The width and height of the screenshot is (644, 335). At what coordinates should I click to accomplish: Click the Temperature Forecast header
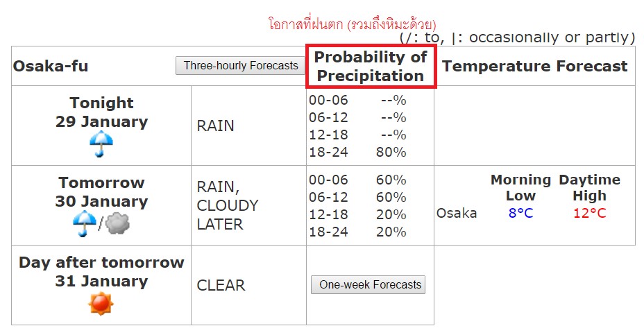pos(535,66)
